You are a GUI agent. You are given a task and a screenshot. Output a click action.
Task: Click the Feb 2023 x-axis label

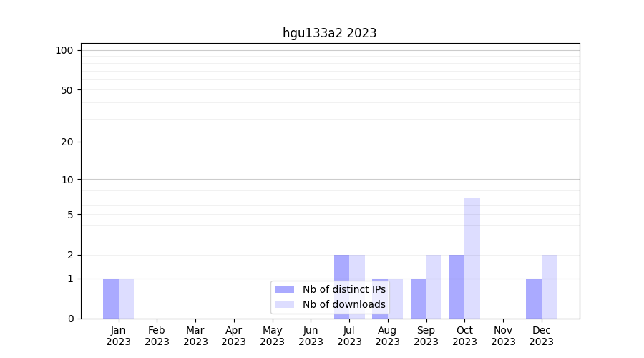click(x=157, y=336)
